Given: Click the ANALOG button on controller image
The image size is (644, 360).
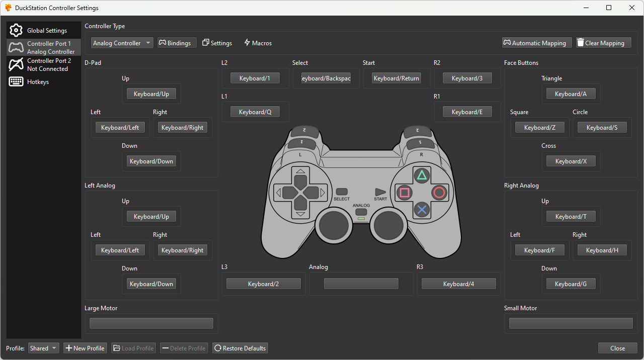Looking at the screenshot, I should (x=361, y=212).
